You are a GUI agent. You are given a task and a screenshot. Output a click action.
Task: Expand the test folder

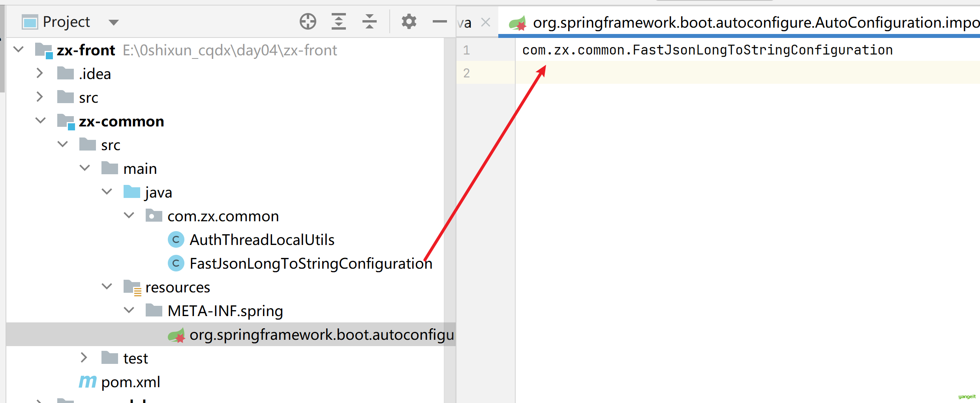pos(84,358)
